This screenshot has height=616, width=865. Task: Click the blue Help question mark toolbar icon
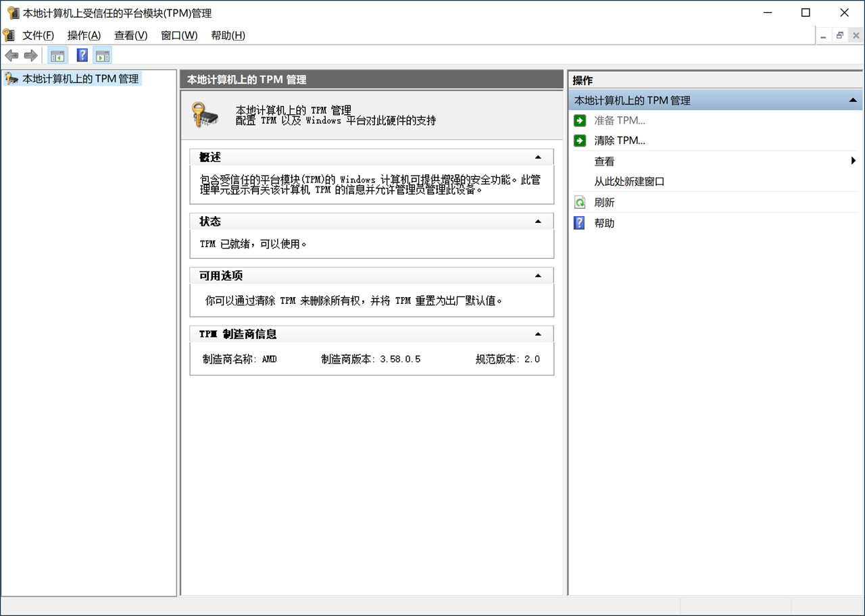[82, 55]
